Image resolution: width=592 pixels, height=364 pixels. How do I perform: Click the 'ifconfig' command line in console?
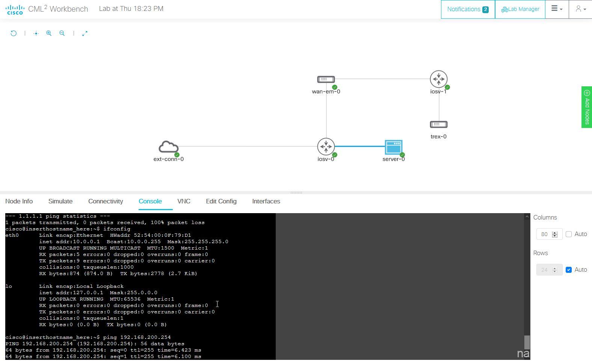68,229
